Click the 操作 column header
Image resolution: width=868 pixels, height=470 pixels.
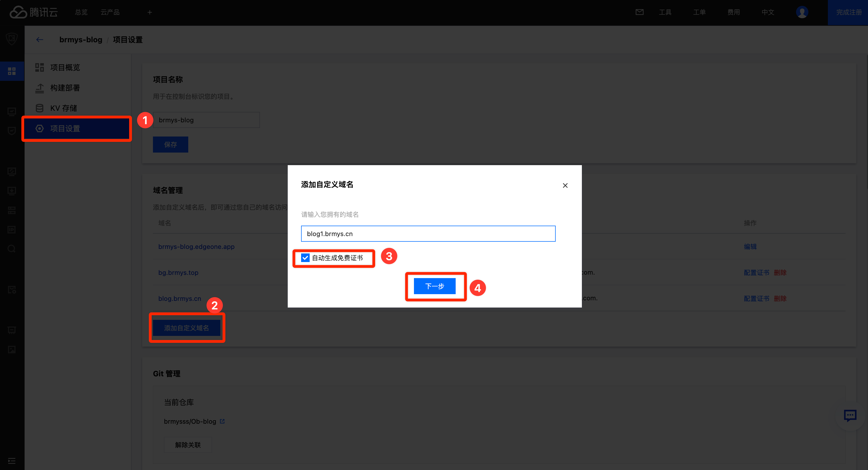tap(750, 223)
